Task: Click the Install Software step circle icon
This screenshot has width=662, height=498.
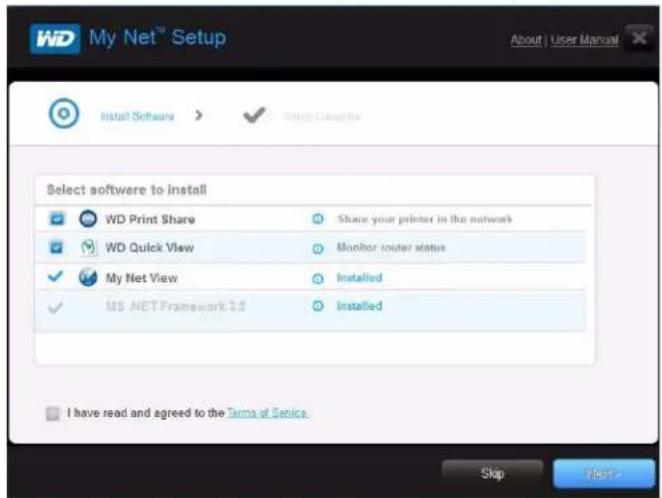Action: coord(64,113)
